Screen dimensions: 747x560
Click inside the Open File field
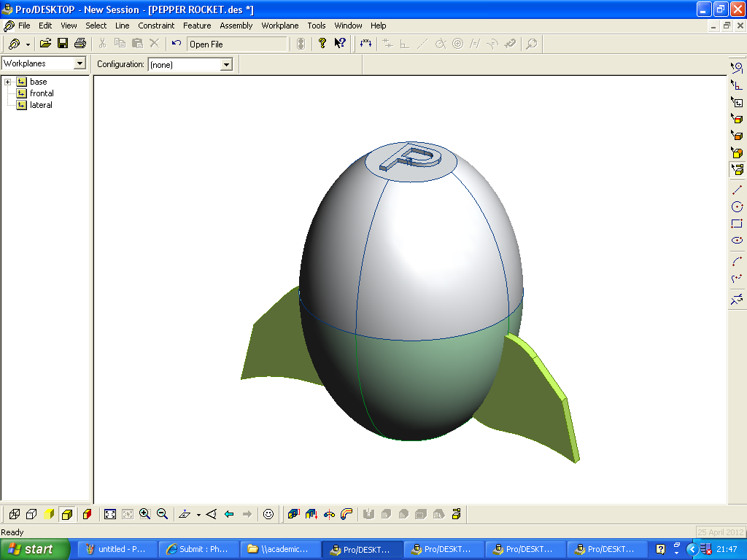[233, 44]
